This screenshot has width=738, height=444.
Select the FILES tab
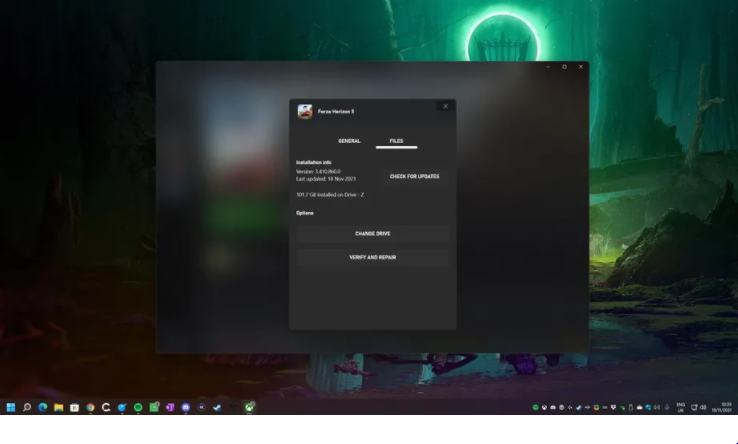click(396, 141)
